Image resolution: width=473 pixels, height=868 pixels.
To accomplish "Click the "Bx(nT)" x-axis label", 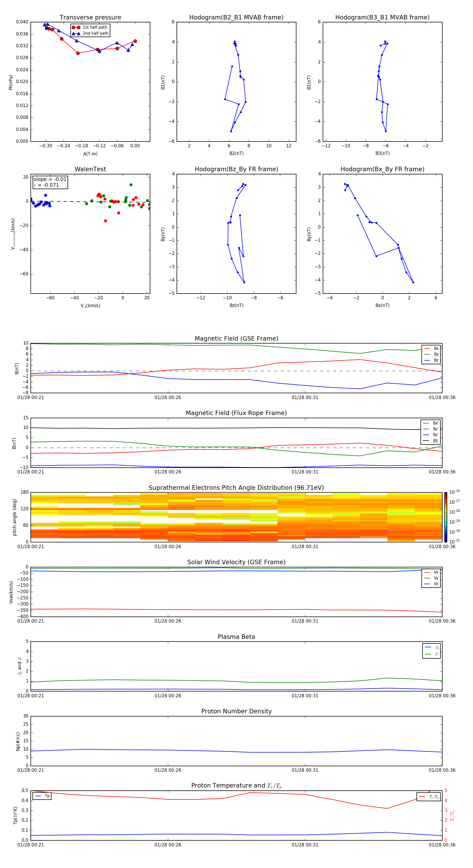I will (382, 305).
